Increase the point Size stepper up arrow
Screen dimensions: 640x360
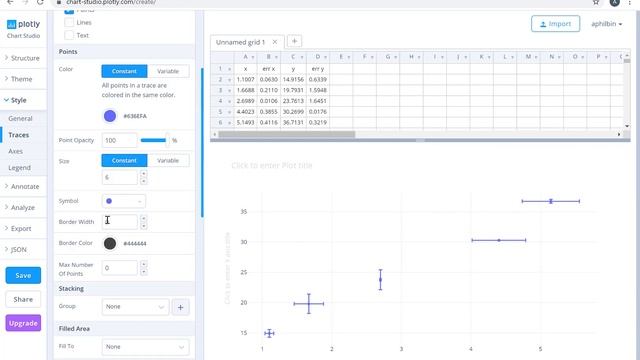(x=144, y=173)
